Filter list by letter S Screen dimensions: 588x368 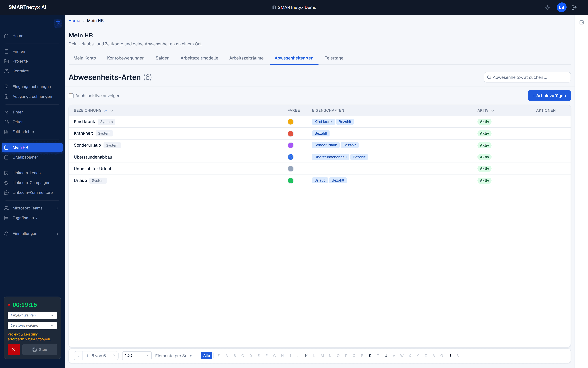point(370,356)
